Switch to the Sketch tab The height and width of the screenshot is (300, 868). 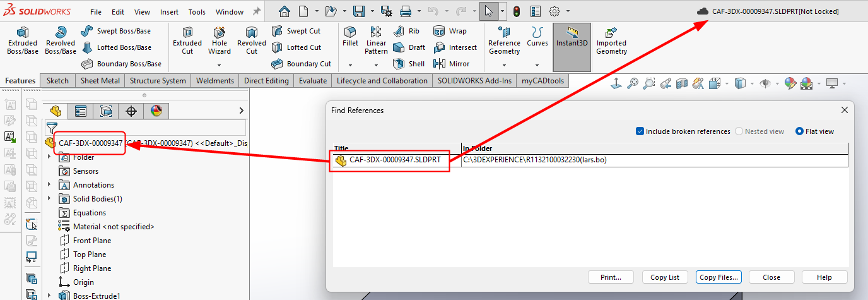click(x=57, y=81)
